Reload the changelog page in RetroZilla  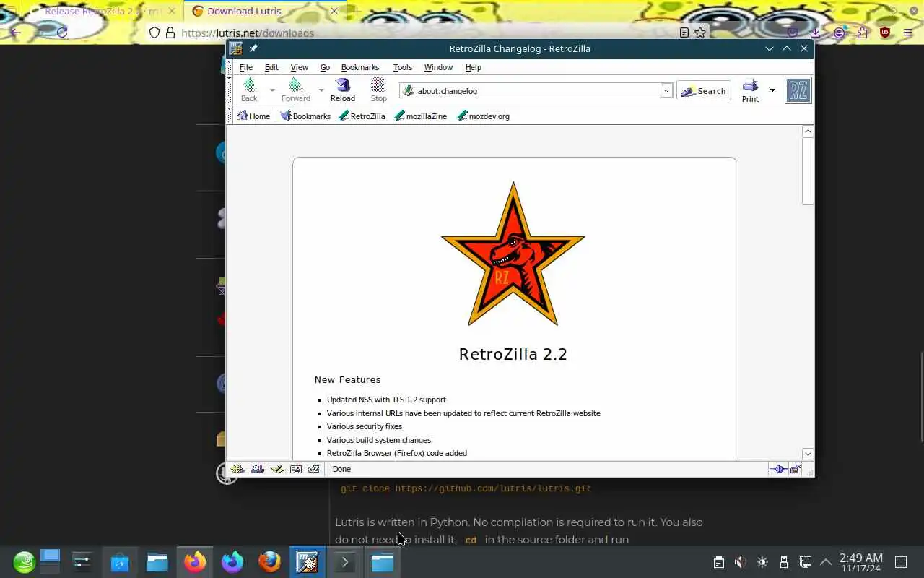pos(343,90)
